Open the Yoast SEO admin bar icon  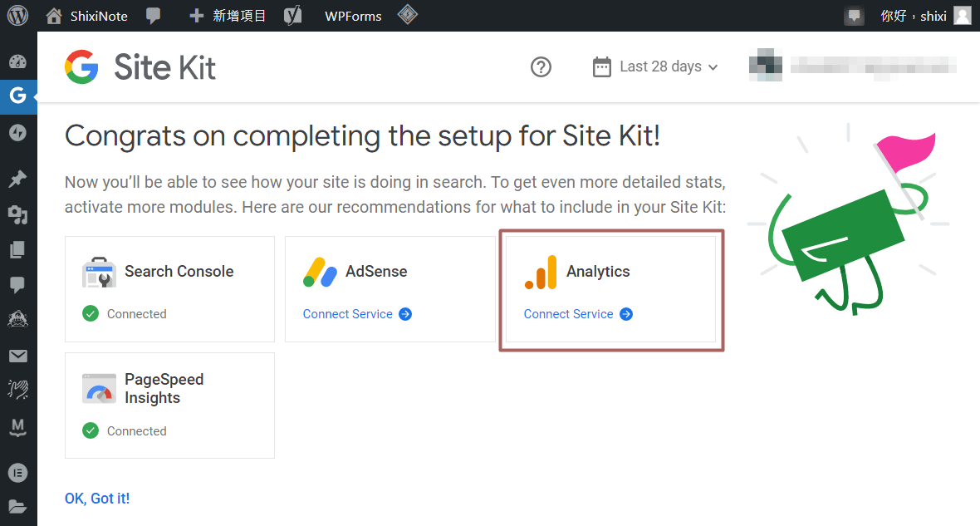(x=292, y=16)
